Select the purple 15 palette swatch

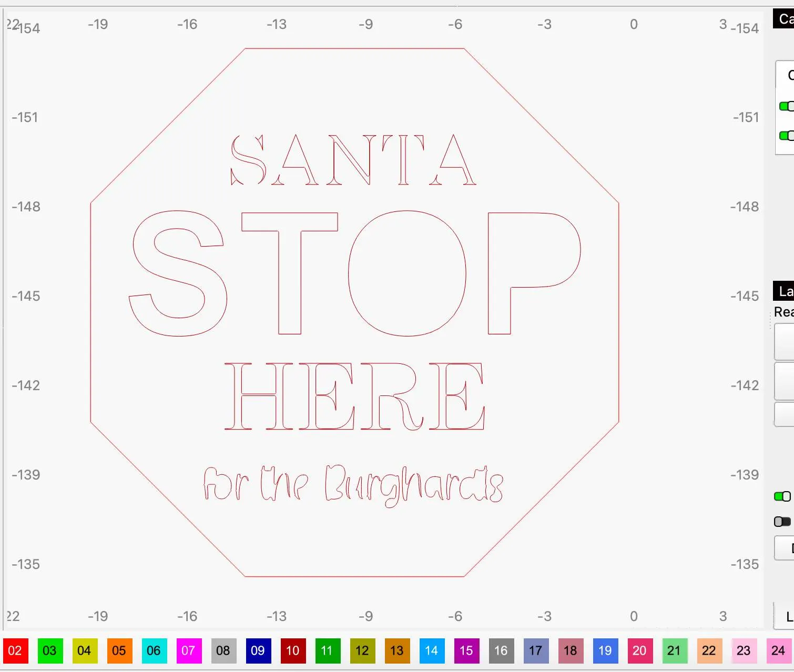click(x=466, y=650)
